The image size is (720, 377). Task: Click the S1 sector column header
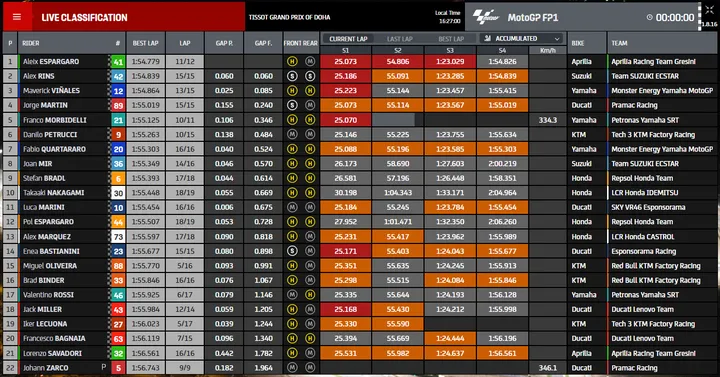tap(345, 51)
